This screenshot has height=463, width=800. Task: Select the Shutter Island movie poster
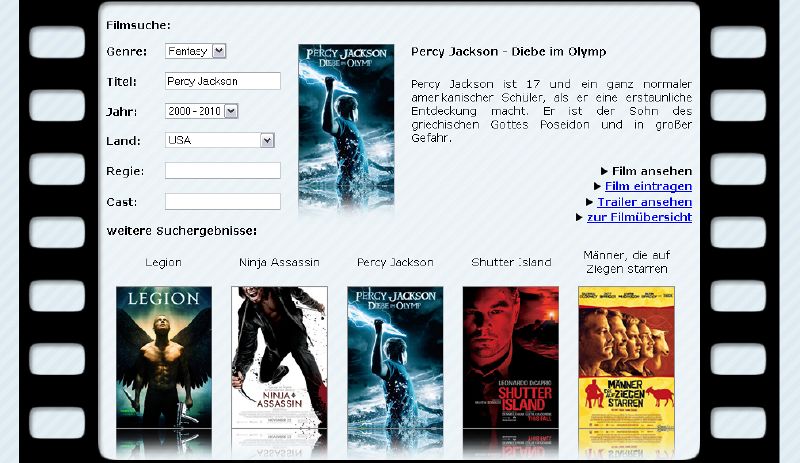[x=511, y=357]
